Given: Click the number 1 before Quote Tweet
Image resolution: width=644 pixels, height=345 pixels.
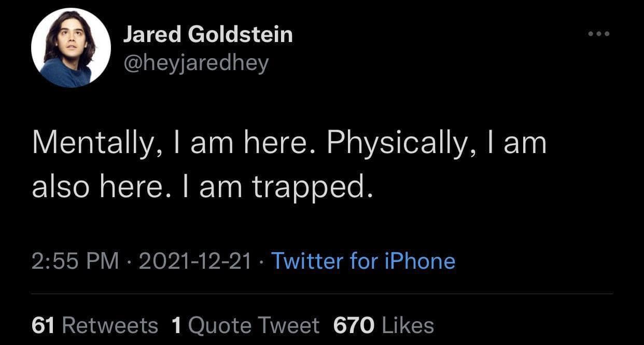Looking at the screenshot, I should (176, 325).
